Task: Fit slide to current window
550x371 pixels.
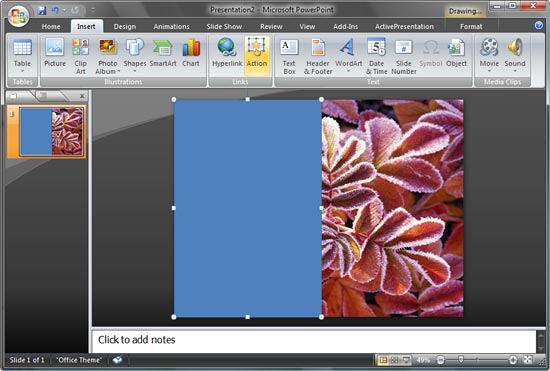Action: [528, 360]
